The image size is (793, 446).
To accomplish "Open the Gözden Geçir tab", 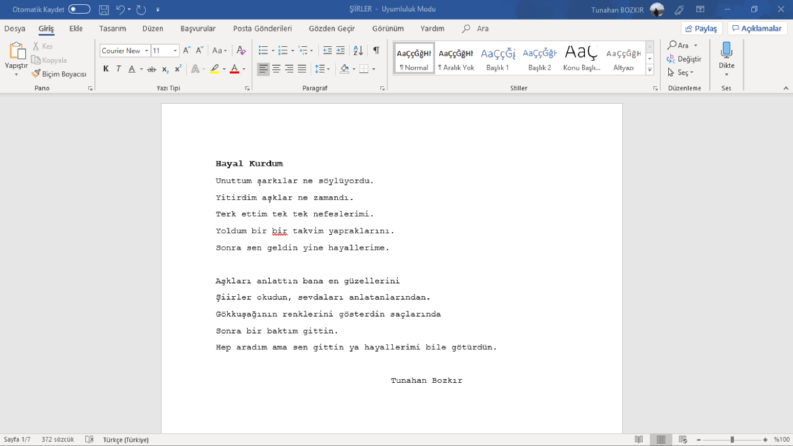I will coord(332,28).
